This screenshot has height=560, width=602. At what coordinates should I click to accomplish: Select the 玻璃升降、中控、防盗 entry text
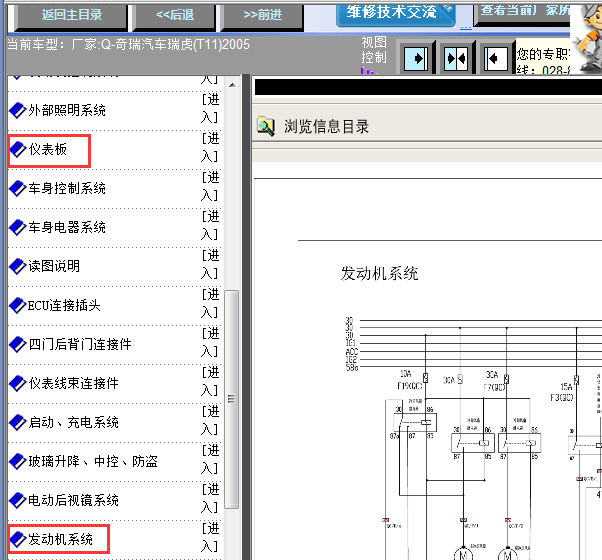(x=93, y=461)
